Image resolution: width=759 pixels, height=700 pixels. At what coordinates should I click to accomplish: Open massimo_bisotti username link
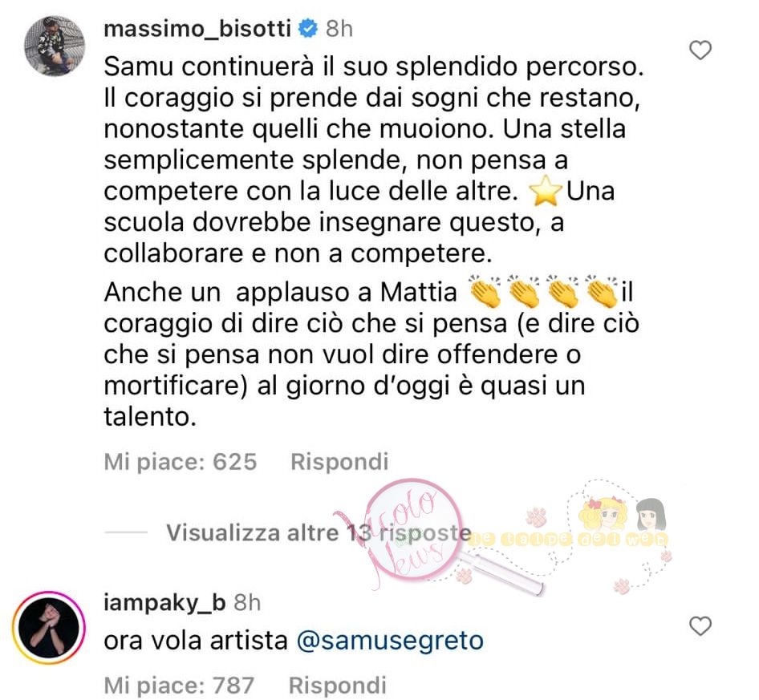tap(197, 29)
